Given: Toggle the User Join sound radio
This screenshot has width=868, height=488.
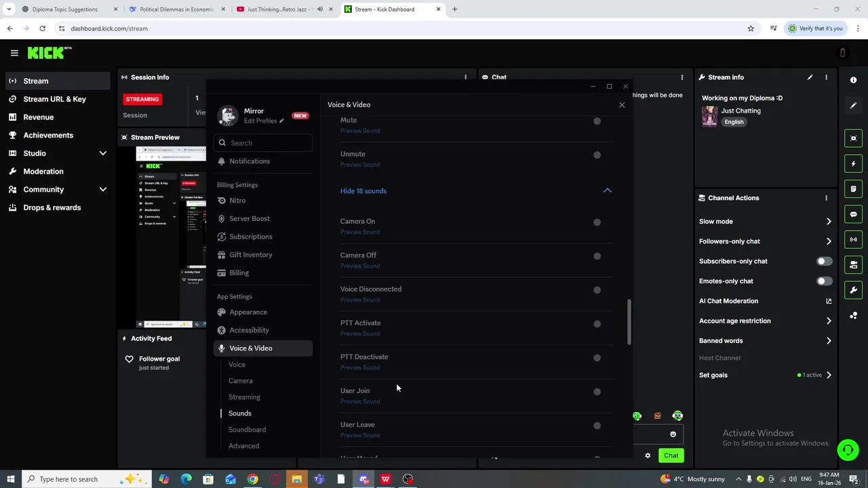Looking at the screenshot, I should point(597,392).
